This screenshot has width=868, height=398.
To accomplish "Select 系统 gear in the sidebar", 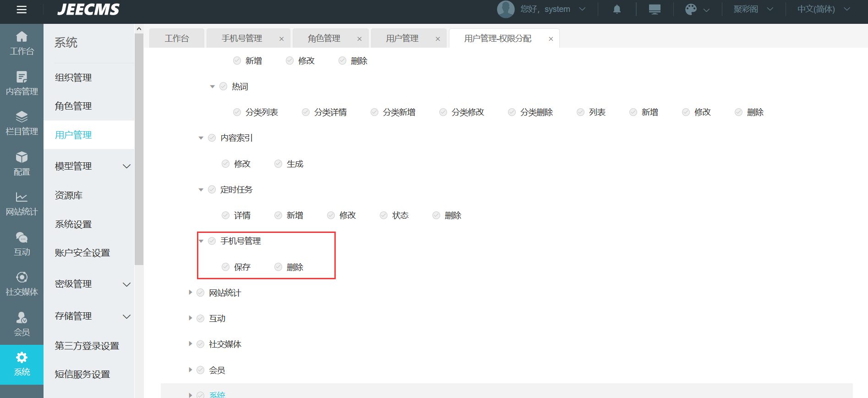I will click(x=22, y=365).
